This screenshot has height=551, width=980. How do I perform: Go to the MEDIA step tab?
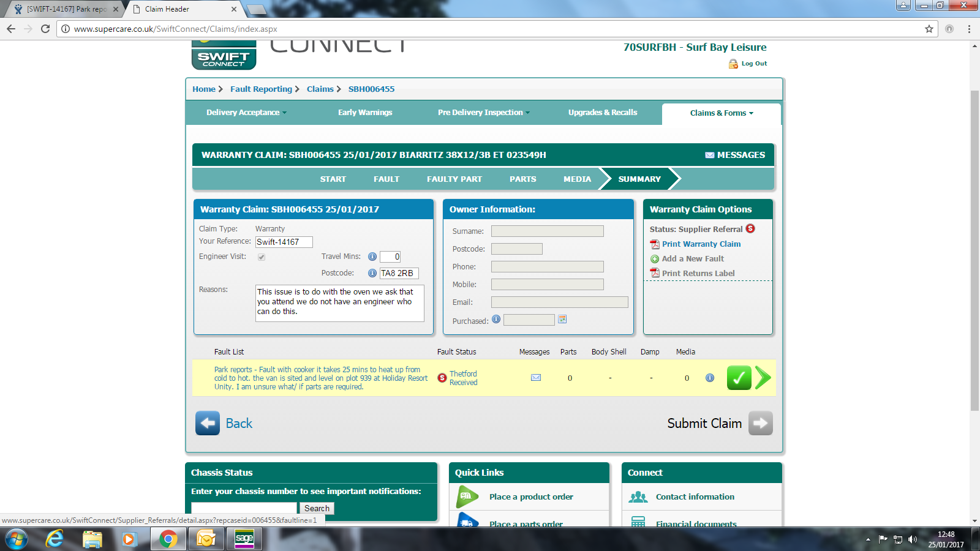577,179
